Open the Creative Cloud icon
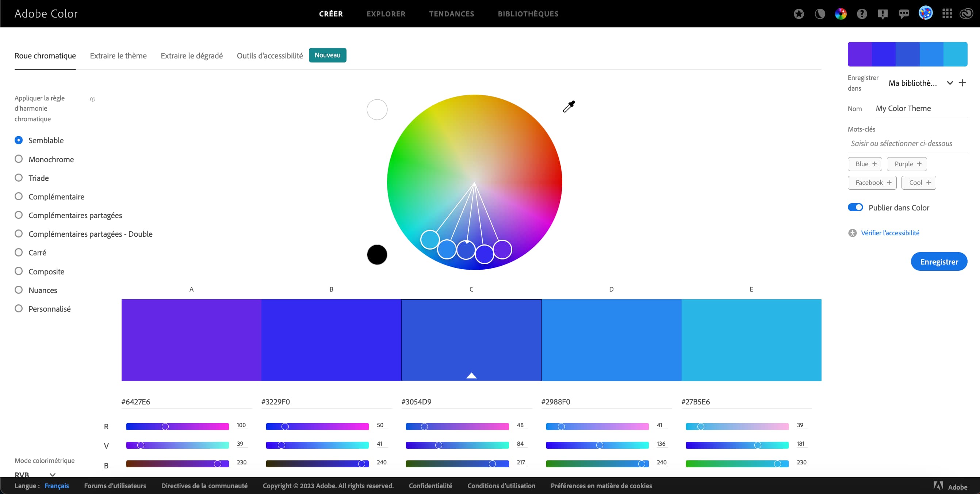Screen dimensions: 980x494 pyautogui.click(x=966, y=14)
